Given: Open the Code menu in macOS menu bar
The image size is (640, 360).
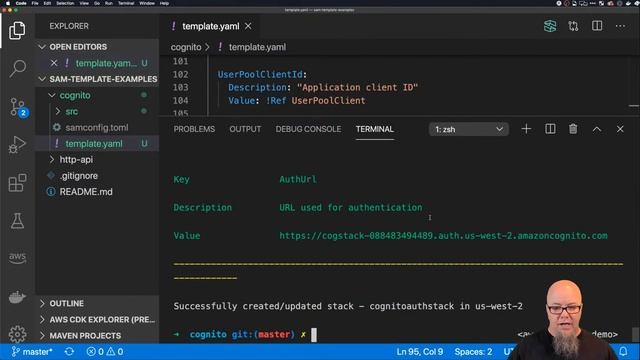Looking at the screenshot, I should 21,3.
